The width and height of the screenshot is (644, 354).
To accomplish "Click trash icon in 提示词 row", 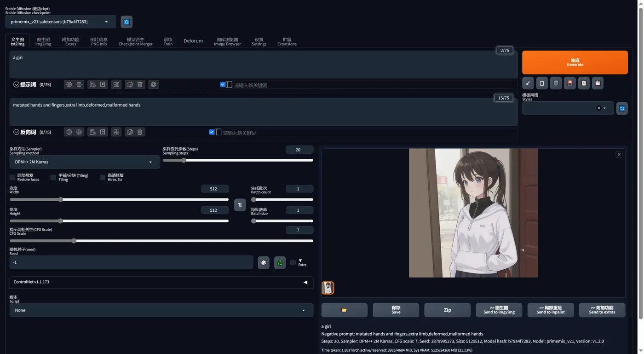I will click(x=140, y=85).
